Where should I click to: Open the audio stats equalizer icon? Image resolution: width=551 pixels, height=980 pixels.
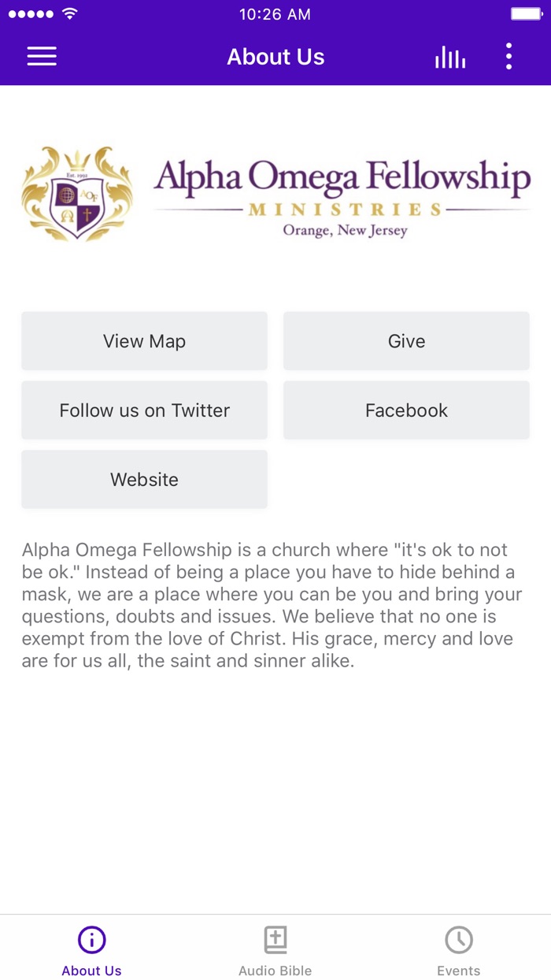pos(449,56)
